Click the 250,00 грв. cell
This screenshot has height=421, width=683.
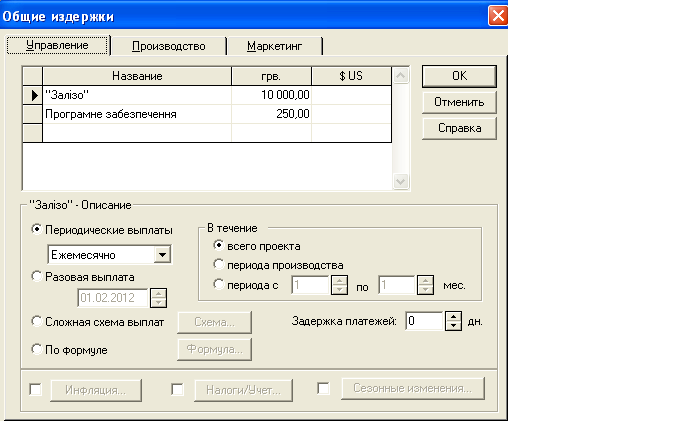pos(271,114)
